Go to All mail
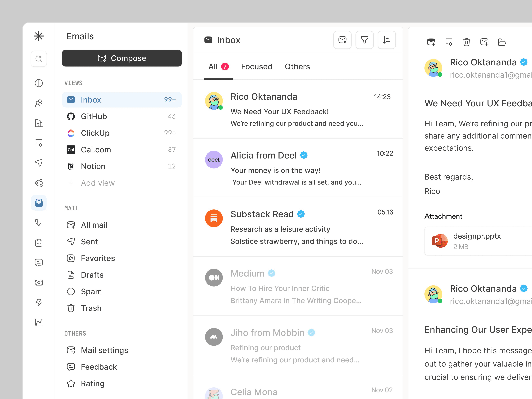532x399 pixels. coord(122,225)
